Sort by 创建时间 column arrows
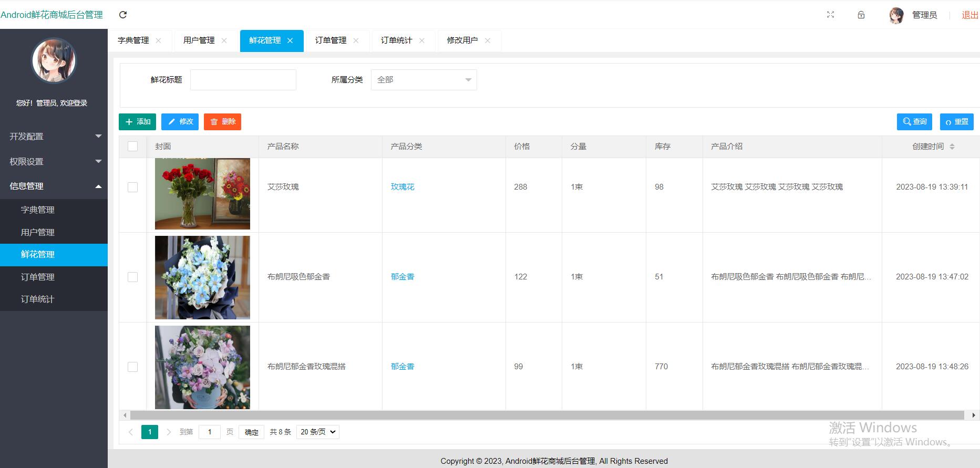This screenshot has height=468, width=980. point(952,147)
